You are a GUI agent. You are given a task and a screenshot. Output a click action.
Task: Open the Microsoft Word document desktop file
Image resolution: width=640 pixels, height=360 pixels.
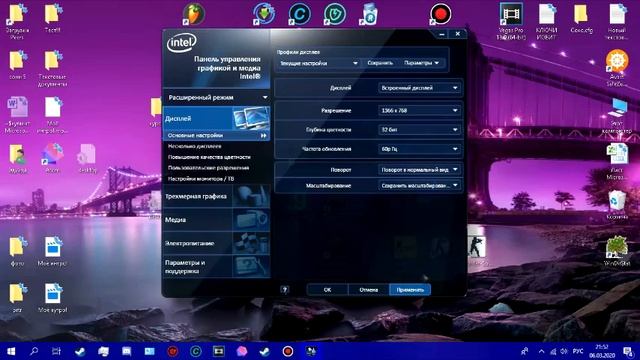point(17,115)
